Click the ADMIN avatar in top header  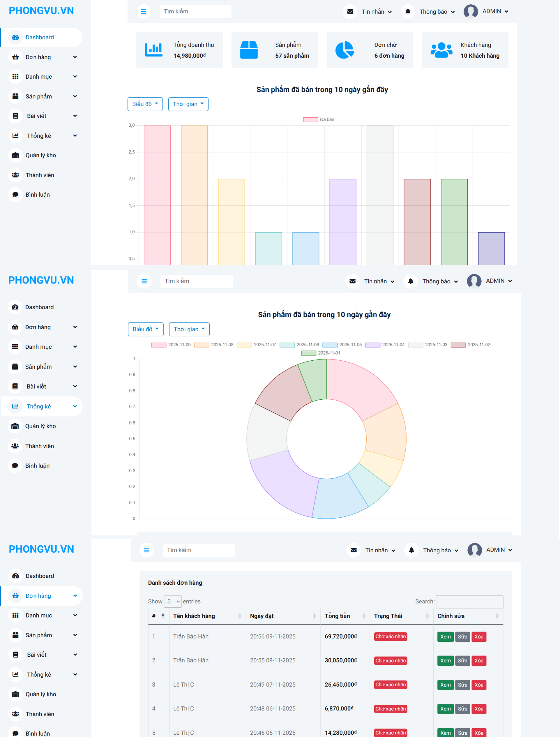(471, 11)
